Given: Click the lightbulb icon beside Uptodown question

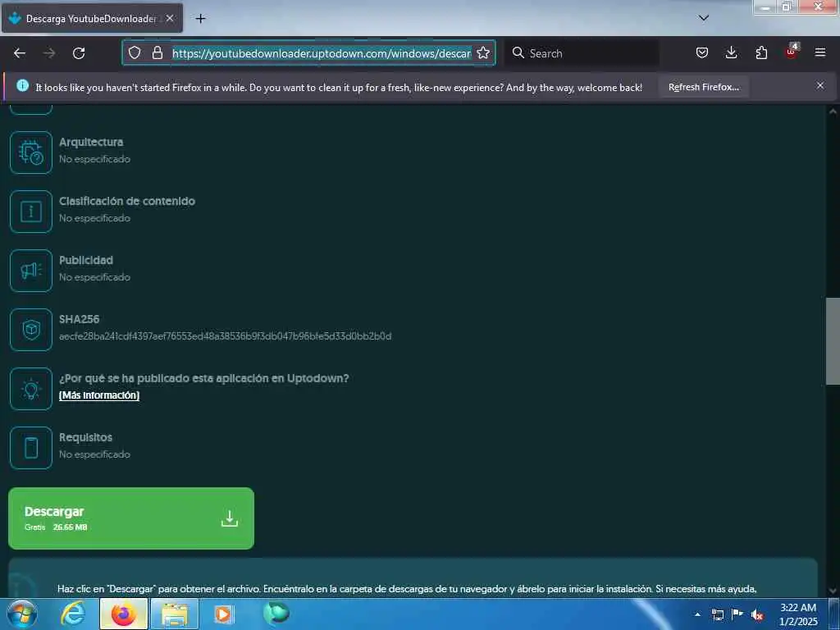Looking at the screenshot, I should click(x=31, y=389).
